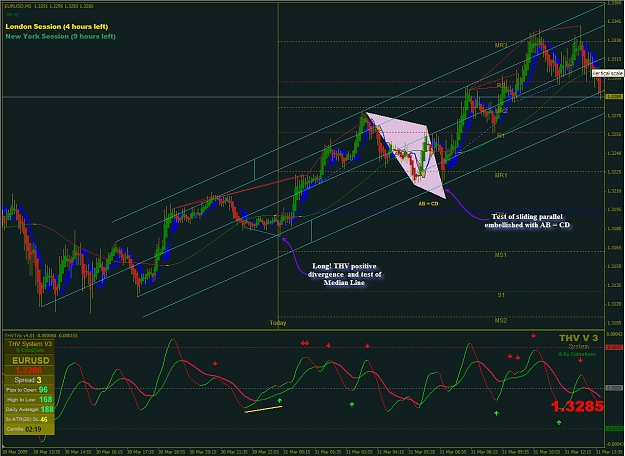Click the 1.3315 price scale value
This screenshot has width=625, height=456.
point(614,59)
